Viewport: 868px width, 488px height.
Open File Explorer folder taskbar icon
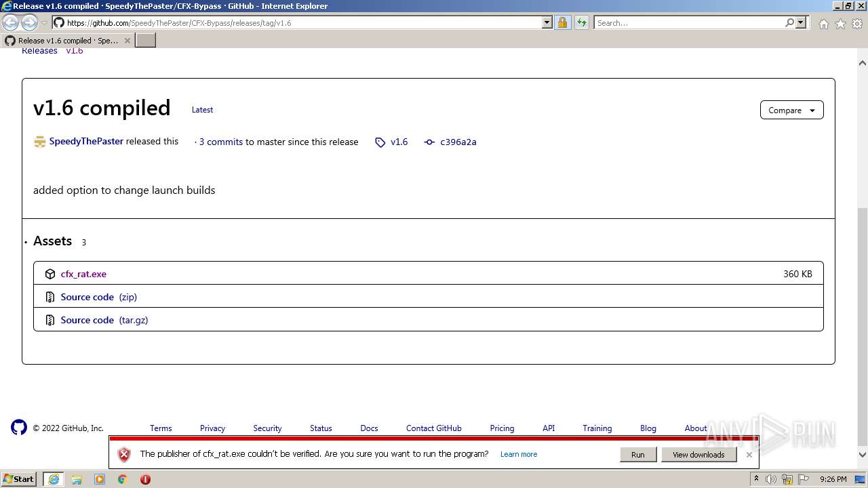tap(77, 479)
